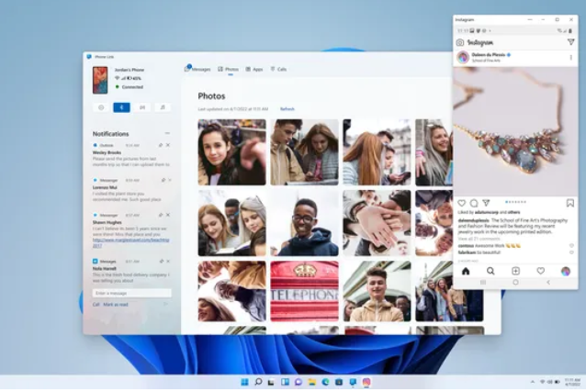Screen dimensions: 586x392
Task: Dismiss the Shawn Hughes notification
Action: point(168,215)
